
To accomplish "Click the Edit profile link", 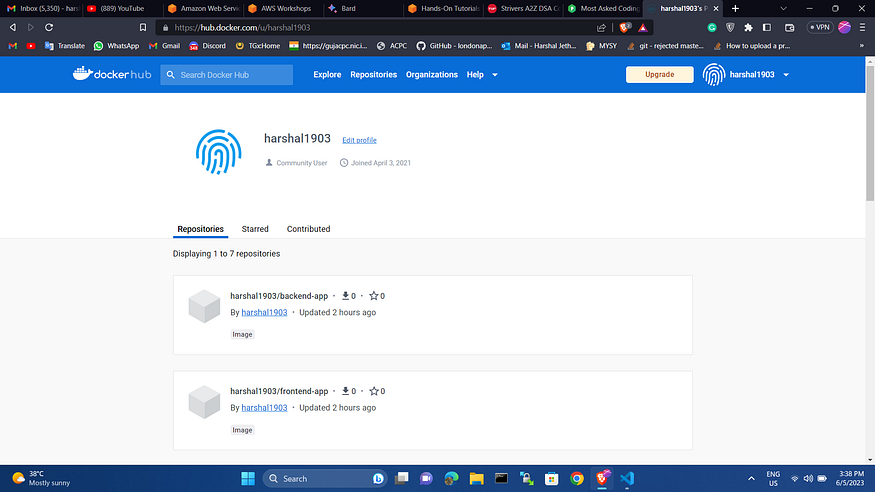I will point(359,140).
